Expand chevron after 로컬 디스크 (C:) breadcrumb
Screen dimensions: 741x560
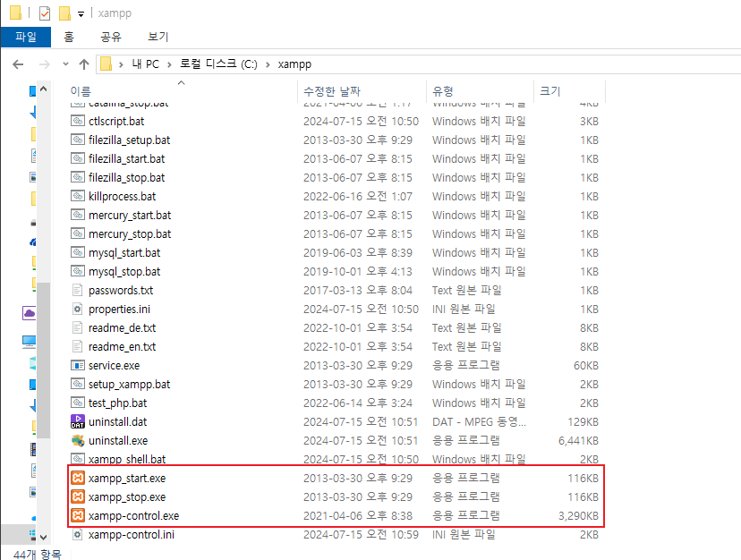click(268, 64)
